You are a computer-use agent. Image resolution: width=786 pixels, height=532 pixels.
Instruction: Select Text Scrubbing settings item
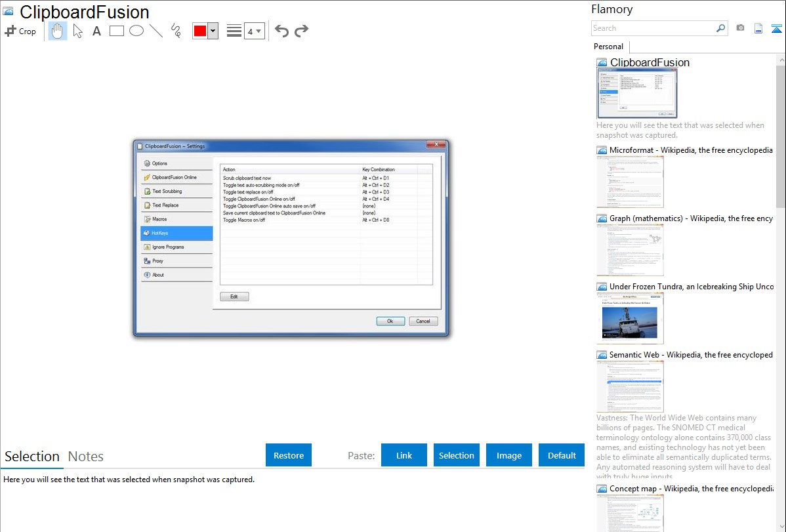[177, 191]
